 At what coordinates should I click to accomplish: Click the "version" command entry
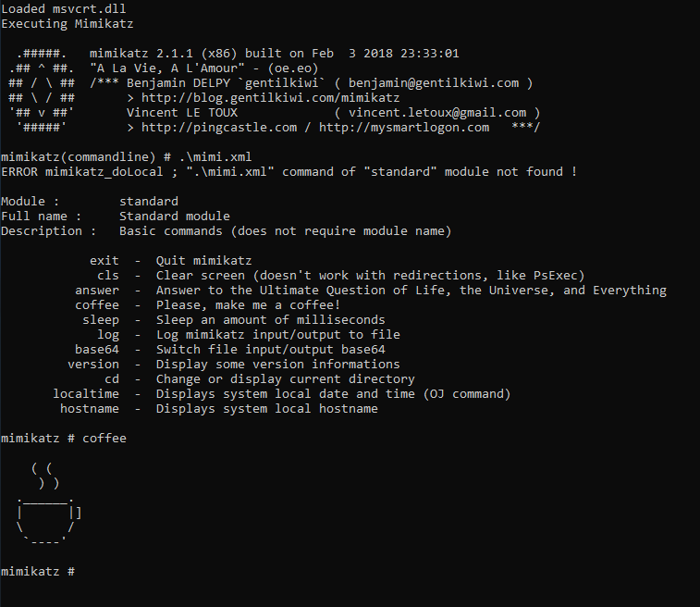click(x=93, y=364)
